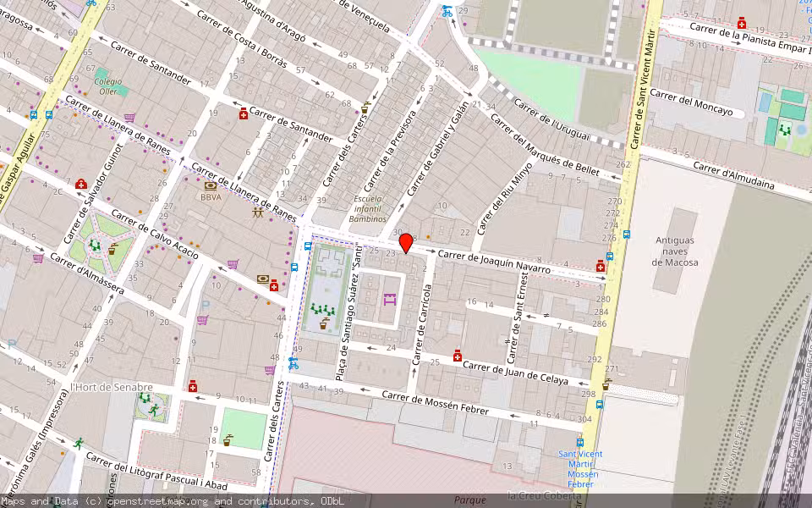
Task: Select the supermarket cart icon near Carrer de Calvo Acacio
Action: tap(232, 264)
